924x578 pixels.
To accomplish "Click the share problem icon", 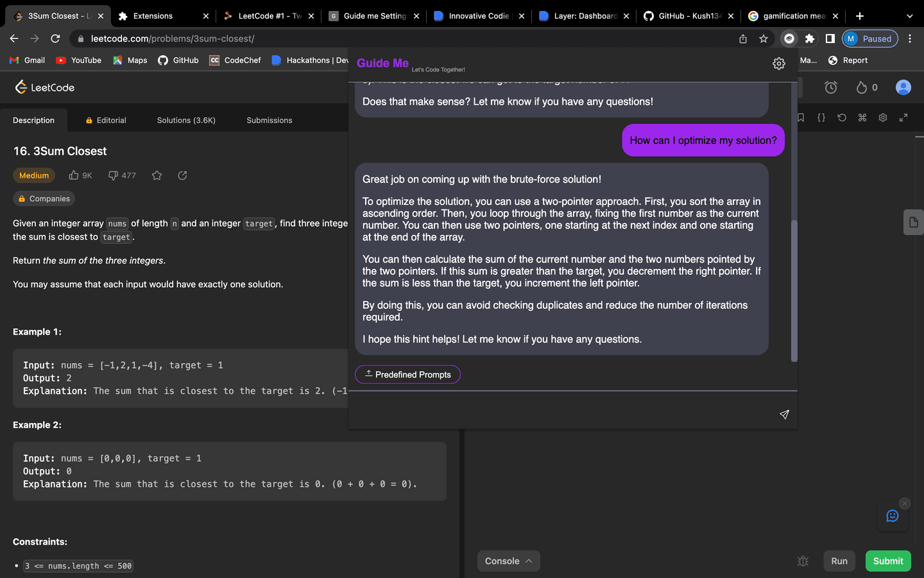I will pos(182,175).
